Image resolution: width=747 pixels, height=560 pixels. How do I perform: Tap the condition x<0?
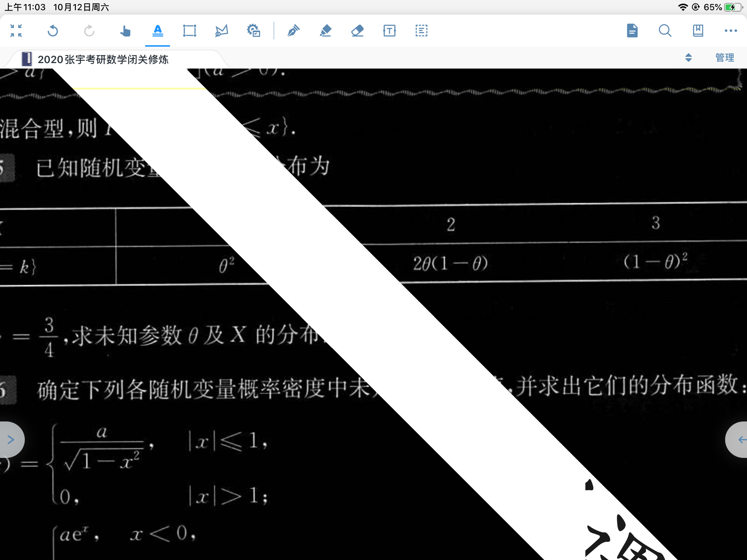pyautogui.click(x=159, y=534)
